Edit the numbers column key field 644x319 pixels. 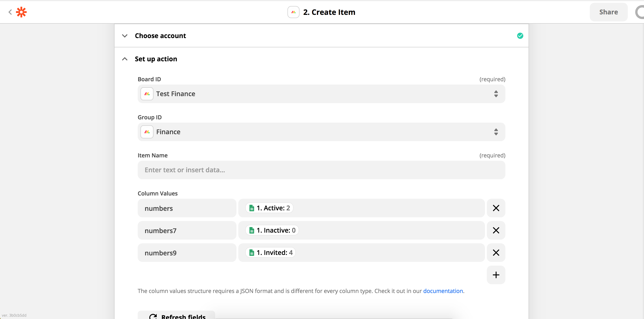tap(187, 208)
